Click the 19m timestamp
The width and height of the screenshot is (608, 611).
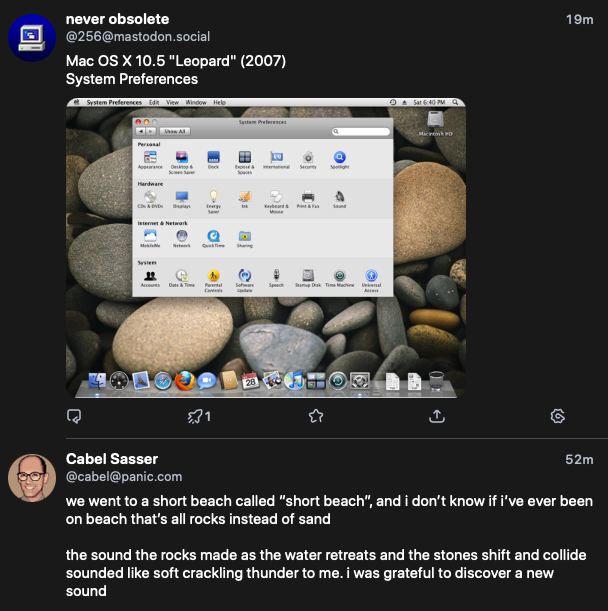[580, 19]
